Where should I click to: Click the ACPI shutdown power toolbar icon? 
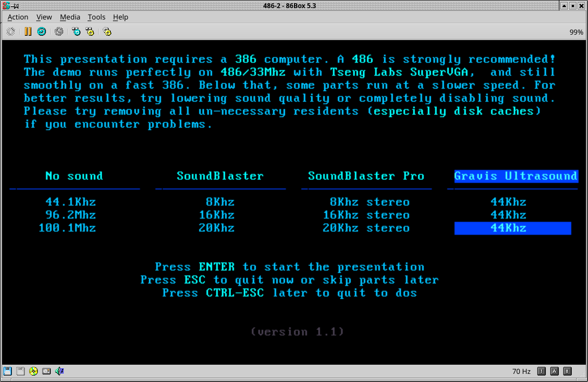[59, 31]
